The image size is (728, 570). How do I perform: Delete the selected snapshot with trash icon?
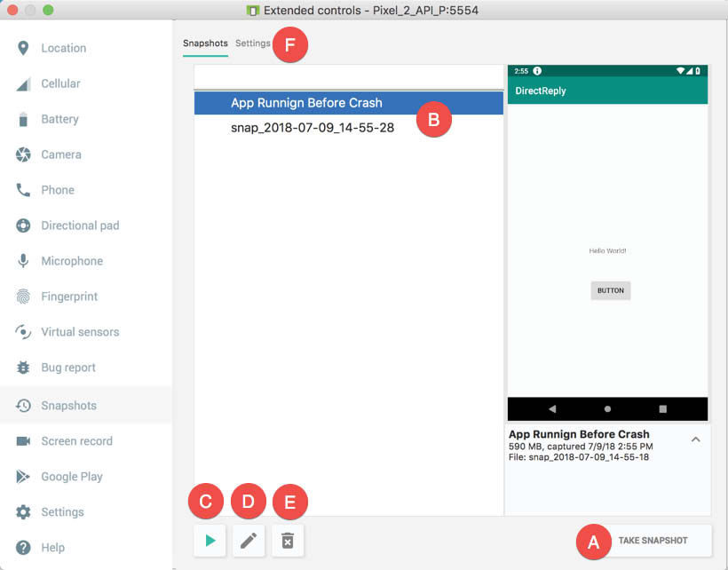coord(288,541)
